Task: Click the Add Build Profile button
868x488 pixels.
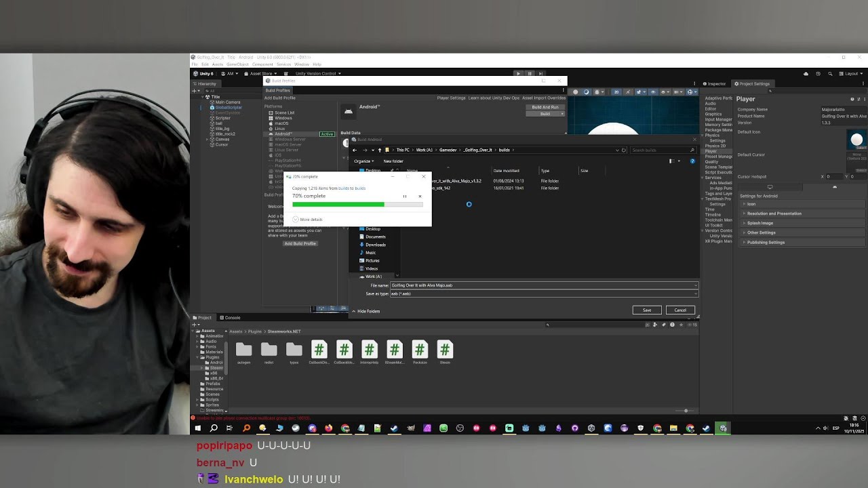Action: point(300,243)
